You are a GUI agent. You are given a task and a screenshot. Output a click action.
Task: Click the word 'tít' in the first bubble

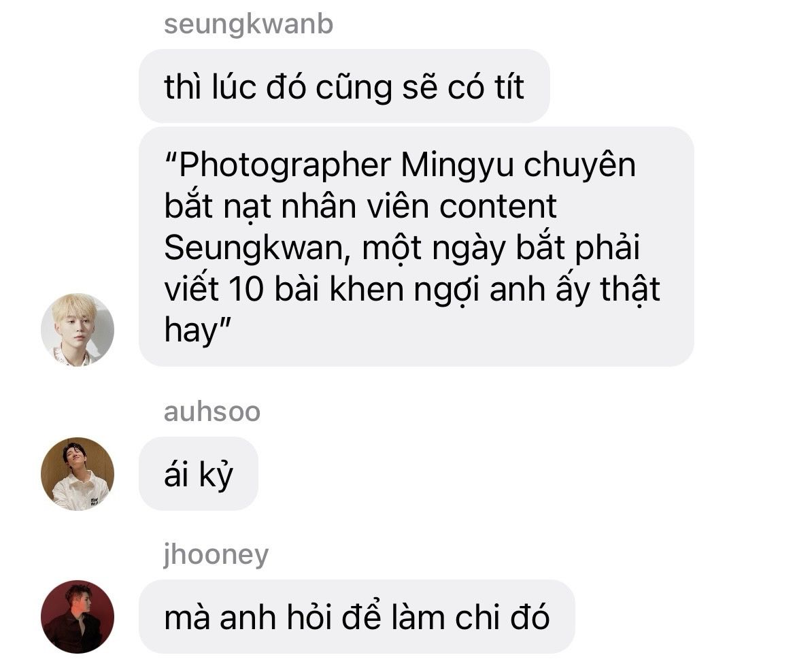(x=509, y=87)
